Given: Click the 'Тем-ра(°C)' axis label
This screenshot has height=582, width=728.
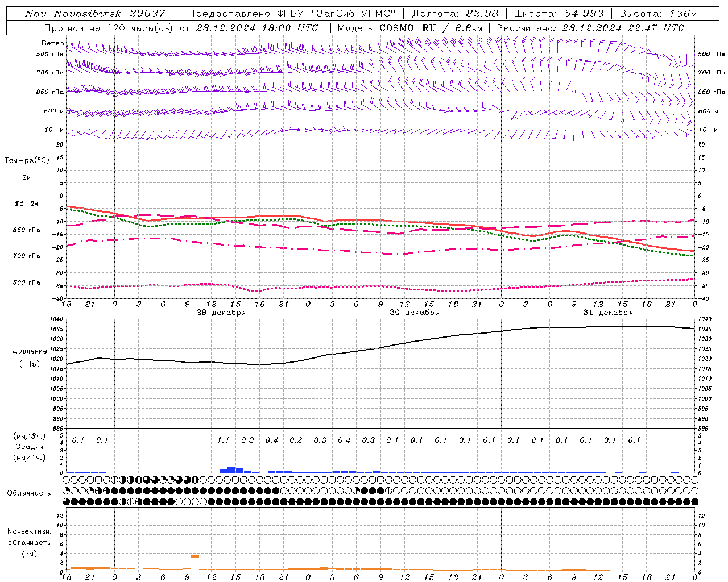Looking at the screenshot, I should (27, 161).
